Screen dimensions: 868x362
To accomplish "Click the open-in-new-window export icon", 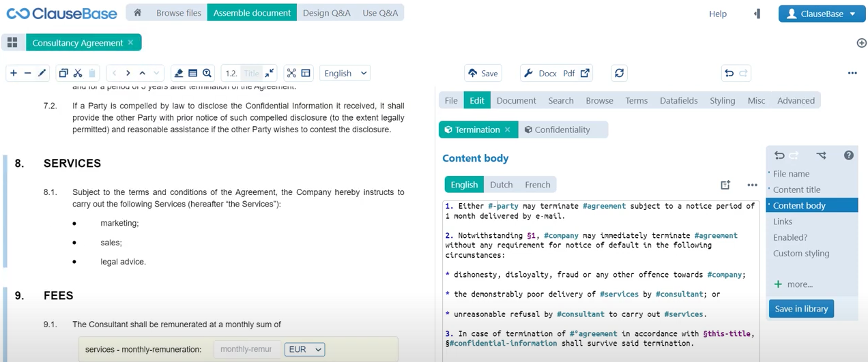I will 585,73.
